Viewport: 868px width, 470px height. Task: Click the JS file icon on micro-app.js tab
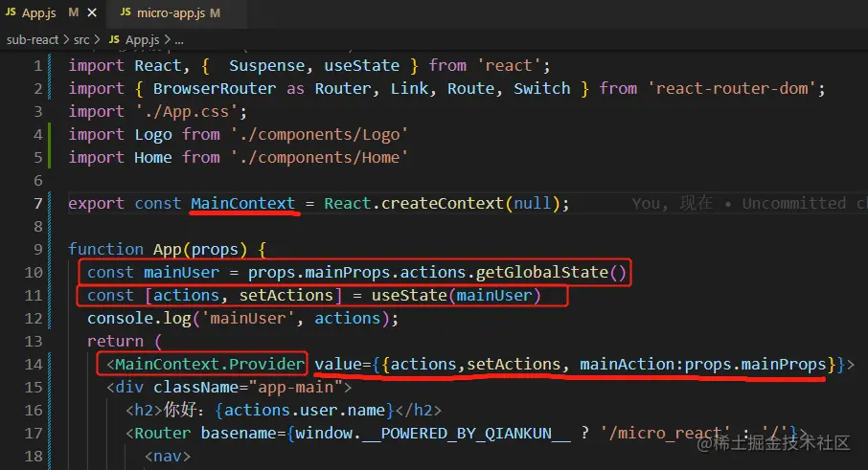click(x=126, y=12)
